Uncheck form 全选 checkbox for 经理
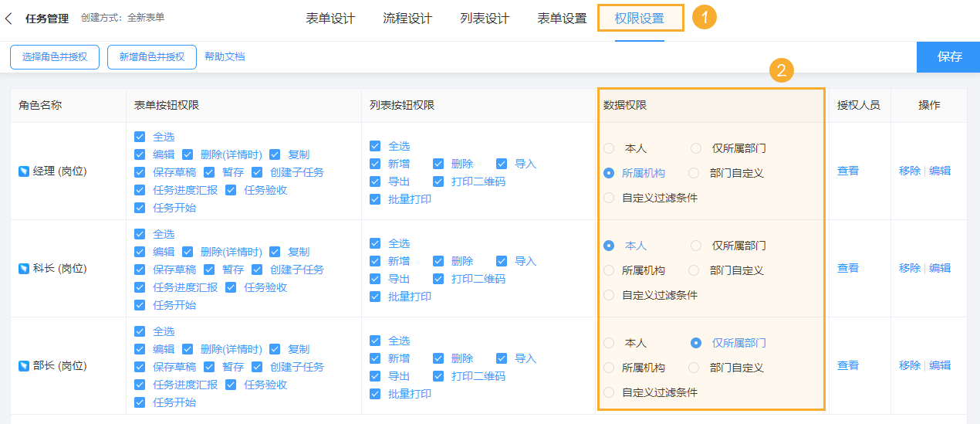Screen dimensions: 980x424 [x=140, y=137]
